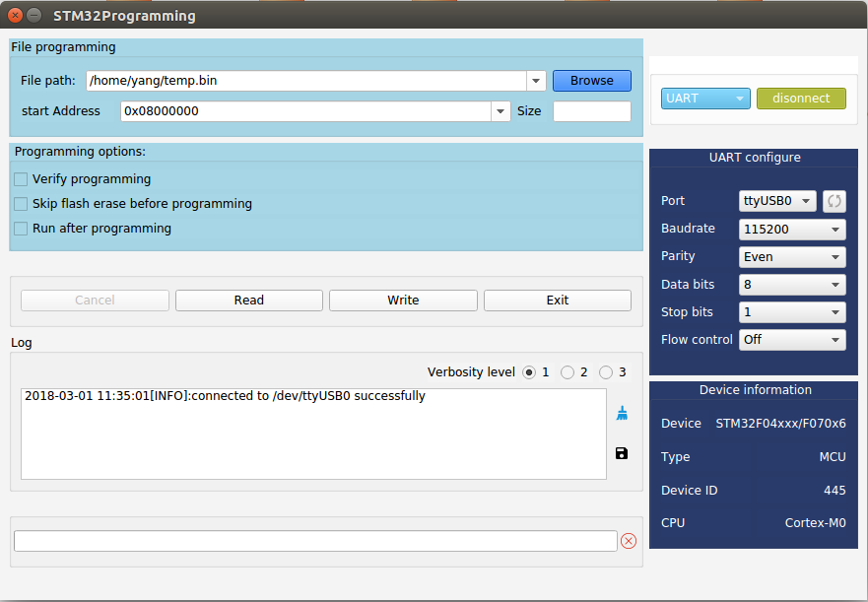Minimize the STM32Programming window
Screen dimensions: 868x602
pyautogui.click(x=33, y=16)
